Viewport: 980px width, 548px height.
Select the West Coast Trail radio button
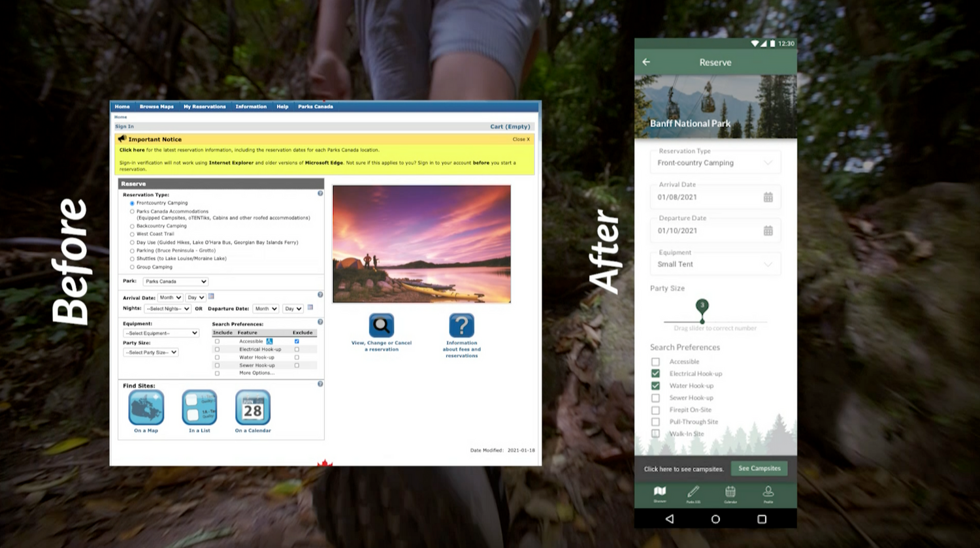(132, 234)
